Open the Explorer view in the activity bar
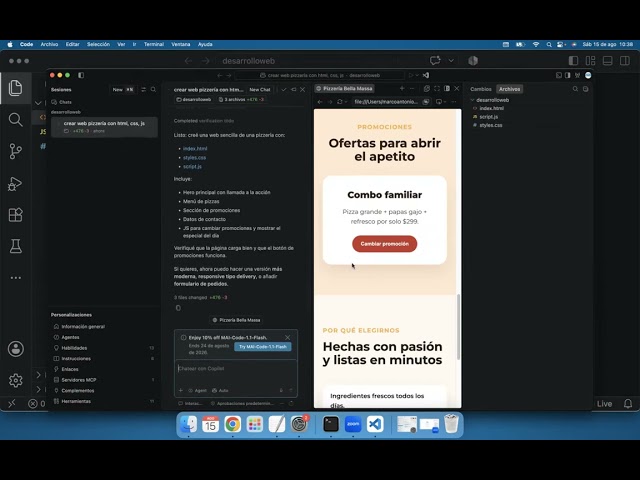 coord(16,88)
